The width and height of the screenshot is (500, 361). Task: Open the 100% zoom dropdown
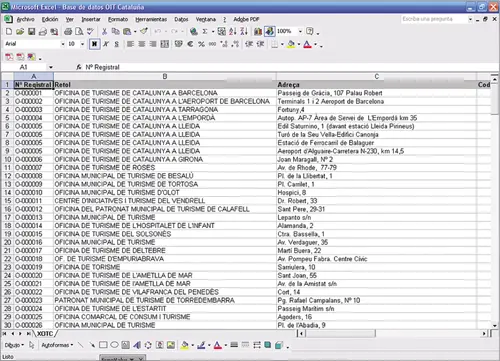click(300, 31)
